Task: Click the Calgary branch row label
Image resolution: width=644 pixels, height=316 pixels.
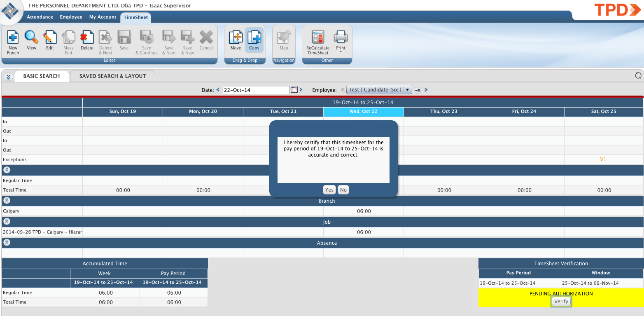Action: point(11,211)
